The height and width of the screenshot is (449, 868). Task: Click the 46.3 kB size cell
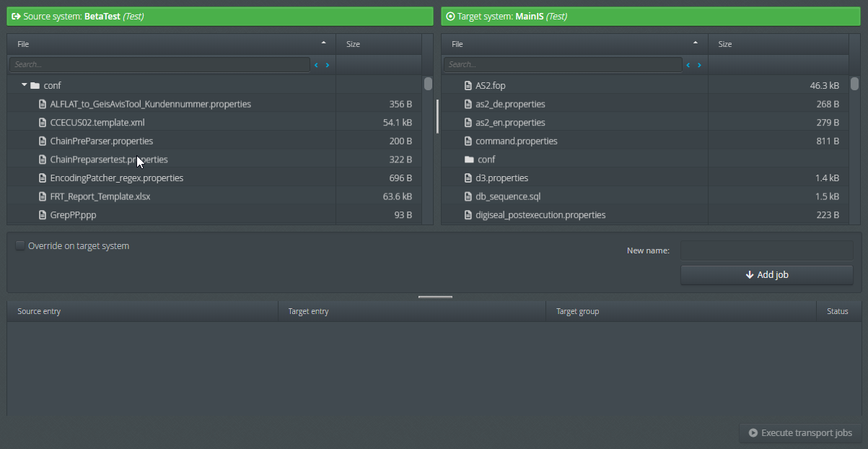point(779,85)
